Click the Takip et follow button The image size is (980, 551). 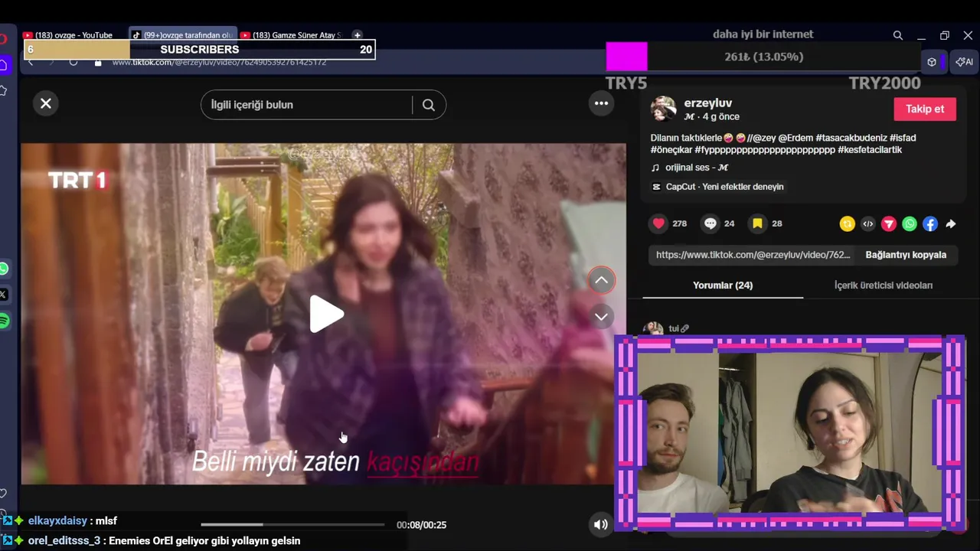tap(925, 109)
